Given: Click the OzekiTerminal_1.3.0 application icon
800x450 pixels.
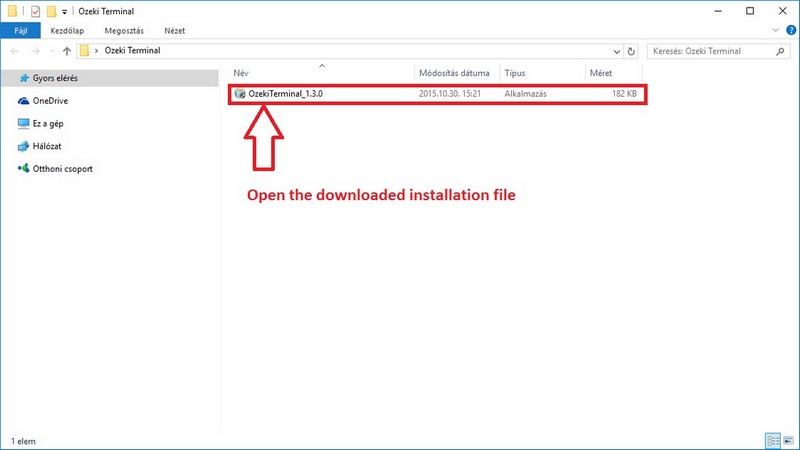Looking at the screenshot, I should point(240,94).
